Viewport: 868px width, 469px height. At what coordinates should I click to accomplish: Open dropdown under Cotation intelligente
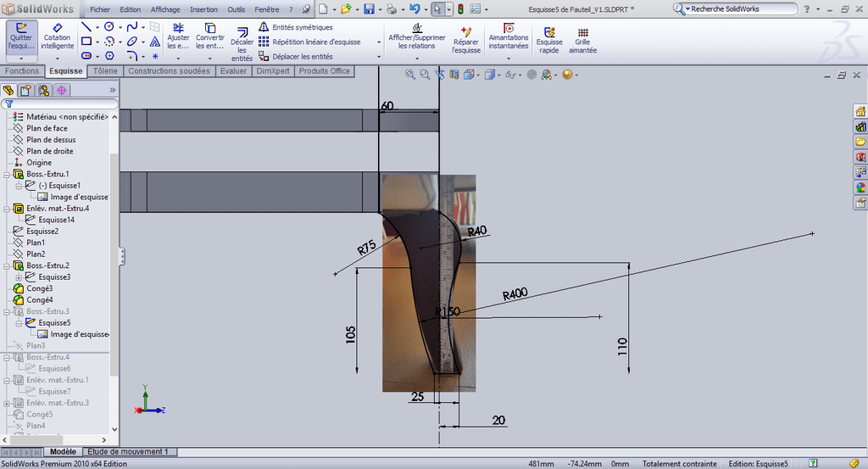[57, 59]
